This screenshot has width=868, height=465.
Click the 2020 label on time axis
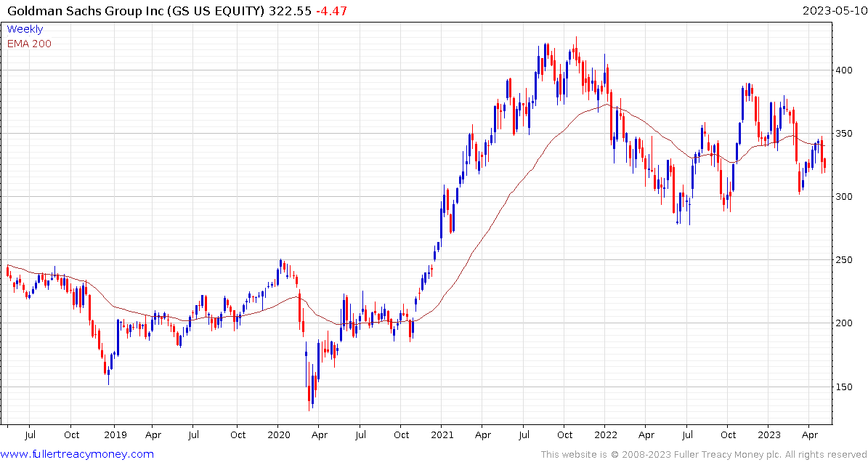278,436
